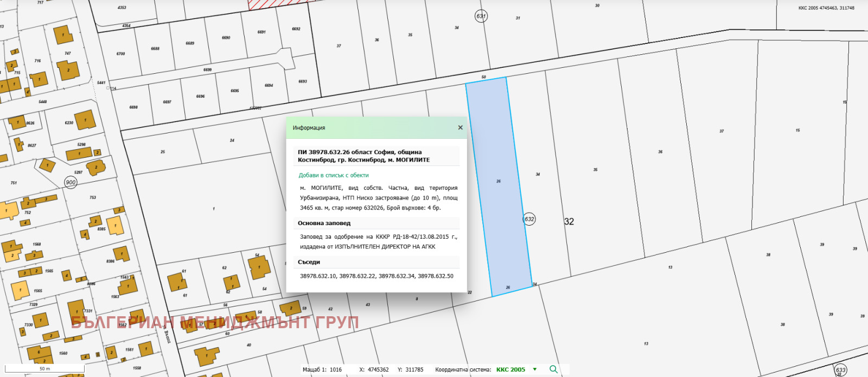Click the X coordinate value 4745362
This screenshot has width=868, height=377.
tap(378, 369)
